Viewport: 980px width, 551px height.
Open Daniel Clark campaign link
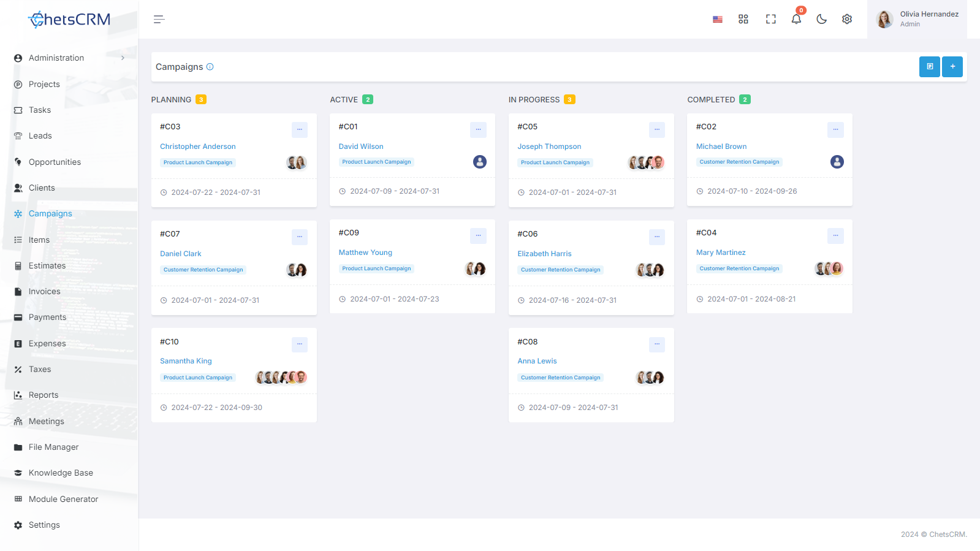tap(181, 254)
